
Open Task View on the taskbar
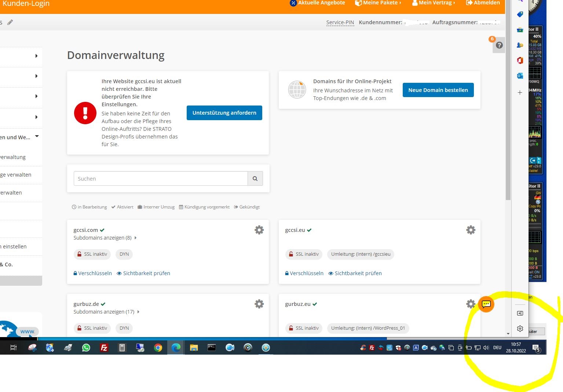click(x=14, y=348)
